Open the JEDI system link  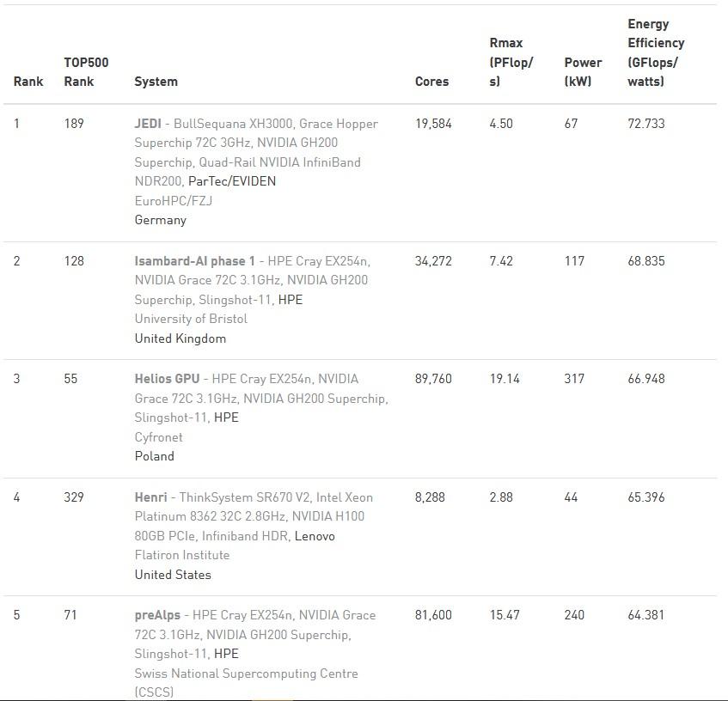tap(148, 124)
